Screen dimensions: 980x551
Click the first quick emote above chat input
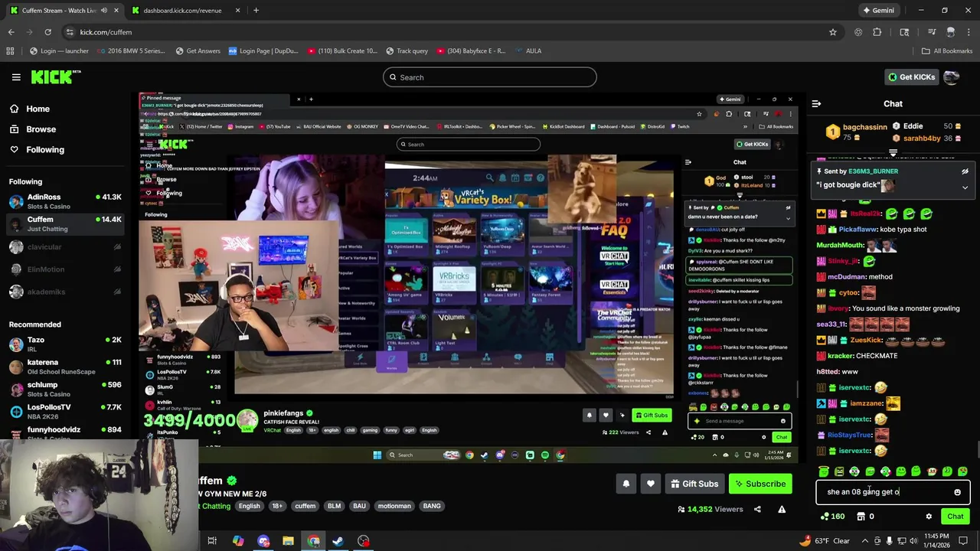(x=824, y=471)
